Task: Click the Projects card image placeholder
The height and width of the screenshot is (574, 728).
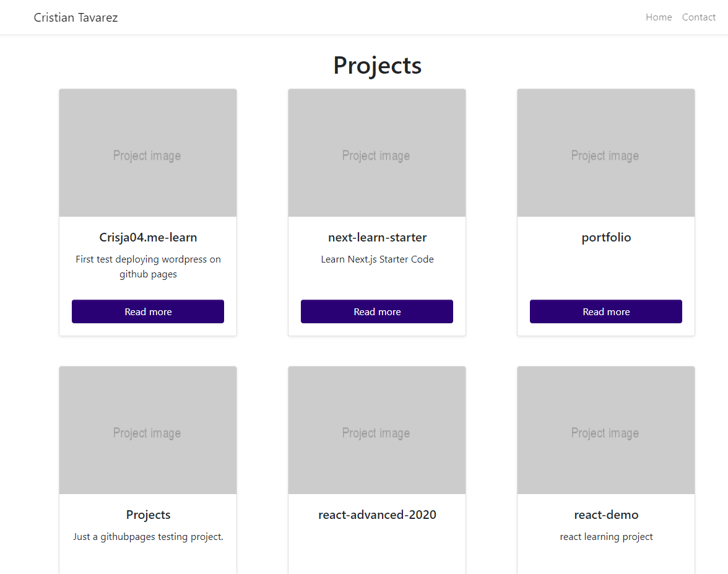Action: (x=147, y=430)
